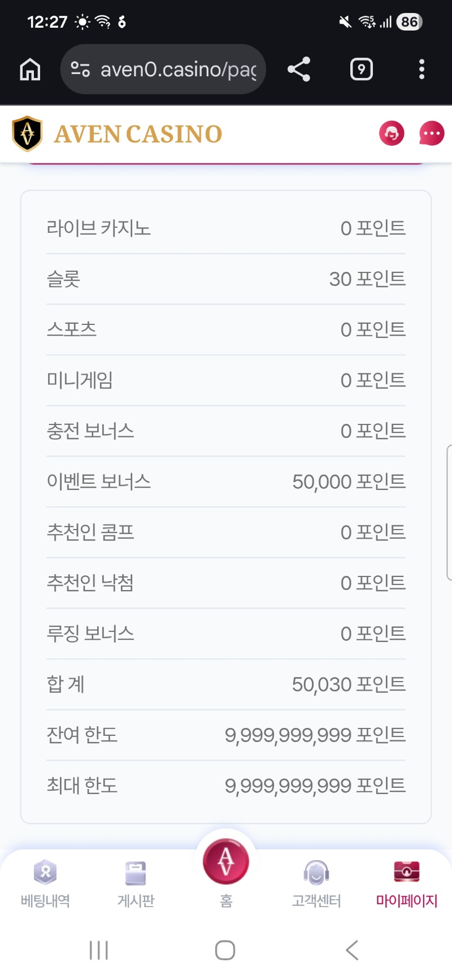The height and width of the screenshot is (980, 452).
Task: Click the scroll handle on right edge
Action: coord(449,512)
